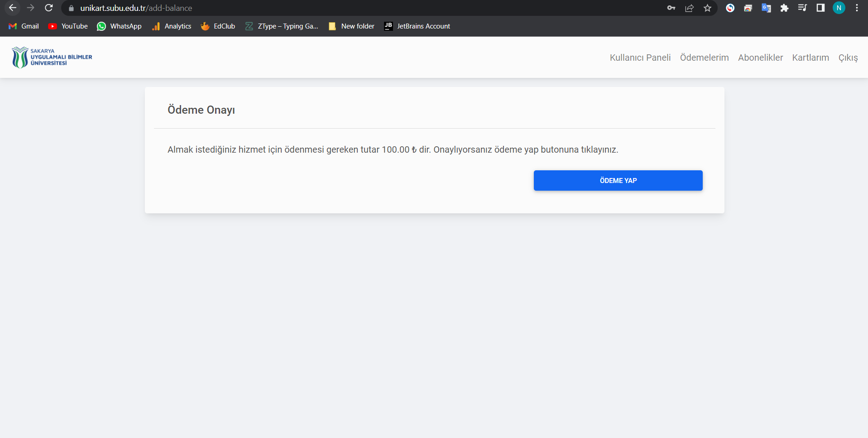
Task: Open the Ödemelerim page
Action: point(704,58)
